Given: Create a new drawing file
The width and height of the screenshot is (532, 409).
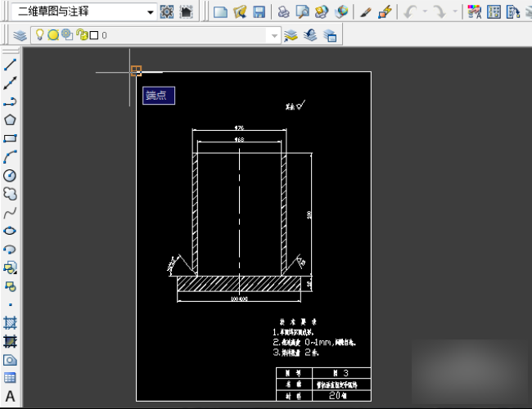Looking at the screenshot, I should click(220, 12).
